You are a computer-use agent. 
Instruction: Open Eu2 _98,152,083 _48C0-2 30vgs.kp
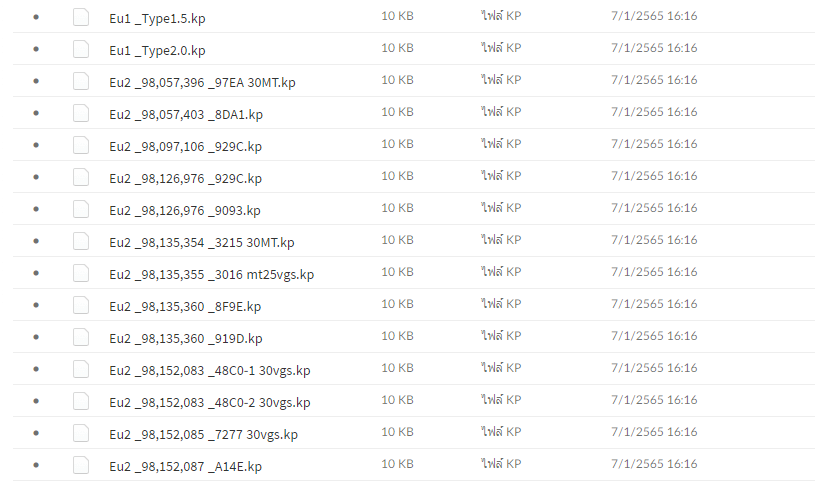click(x=209, y=402)
